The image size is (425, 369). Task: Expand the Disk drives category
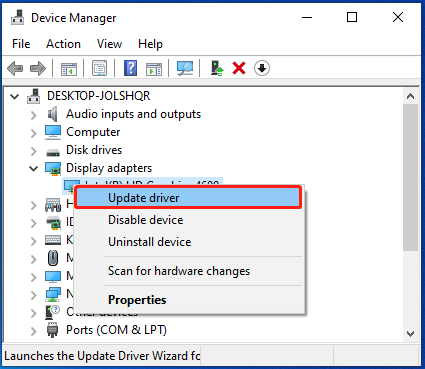(34, 151)
